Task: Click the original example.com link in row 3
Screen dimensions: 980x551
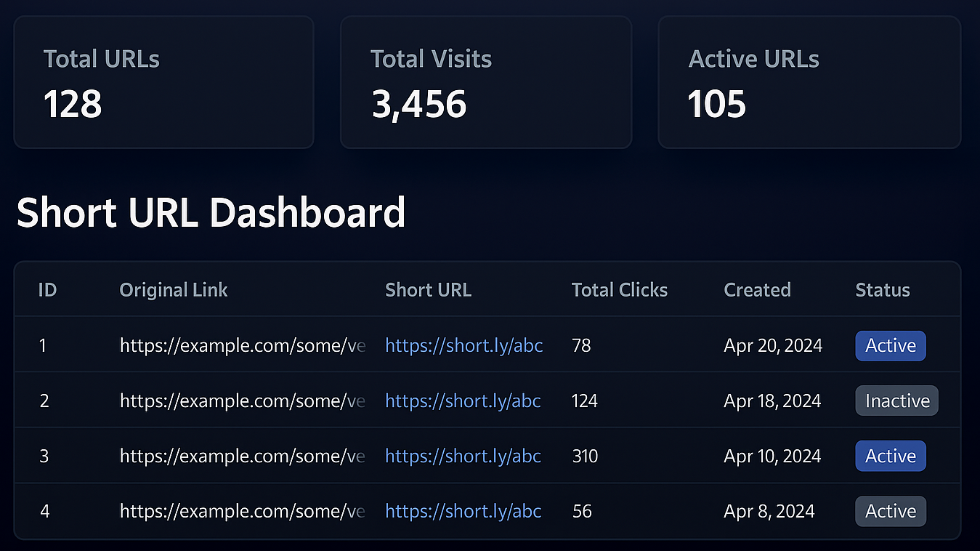Action: pyautogui.click(x=242, y=456)
